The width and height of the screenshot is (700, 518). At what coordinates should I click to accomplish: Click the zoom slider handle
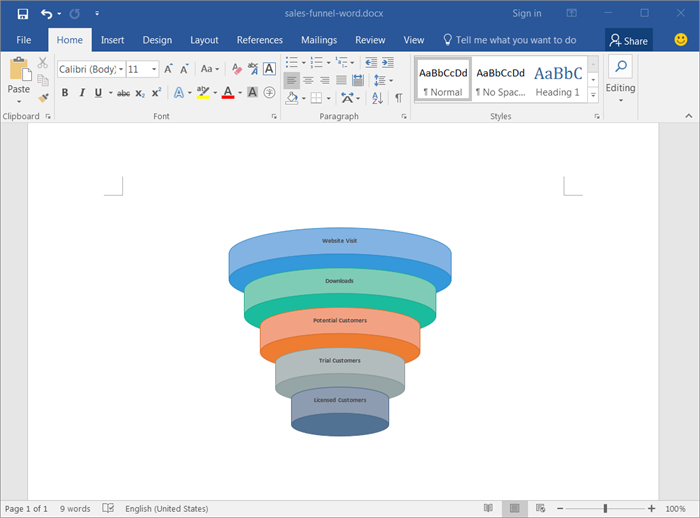click(x=605, y=509)
